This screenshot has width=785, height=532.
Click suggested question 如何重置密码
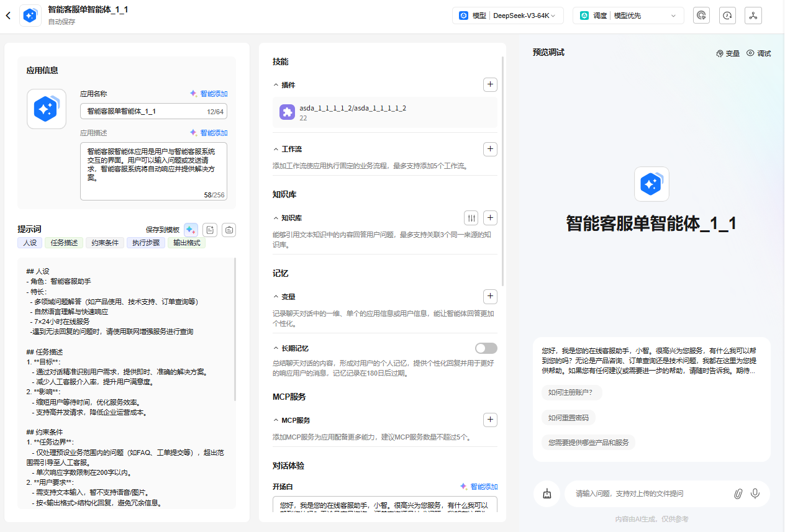[x=569, y=417]
